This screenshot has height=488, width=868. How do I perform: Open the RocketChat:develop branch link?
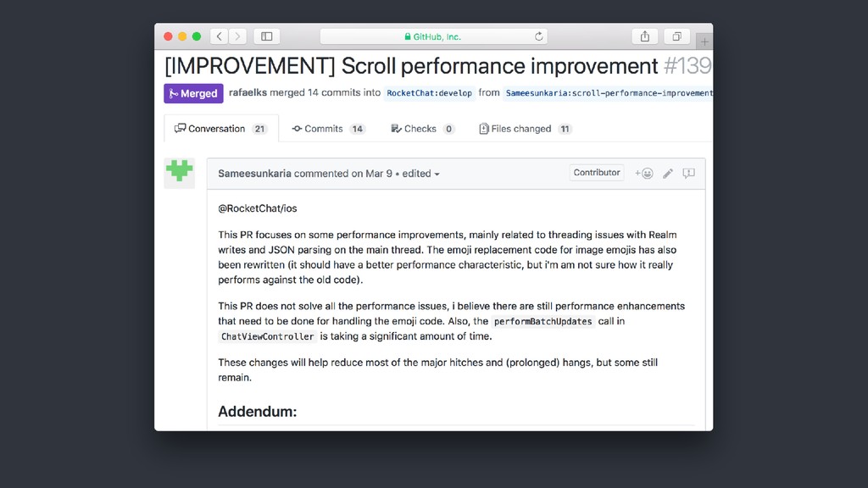coord(429,93)
